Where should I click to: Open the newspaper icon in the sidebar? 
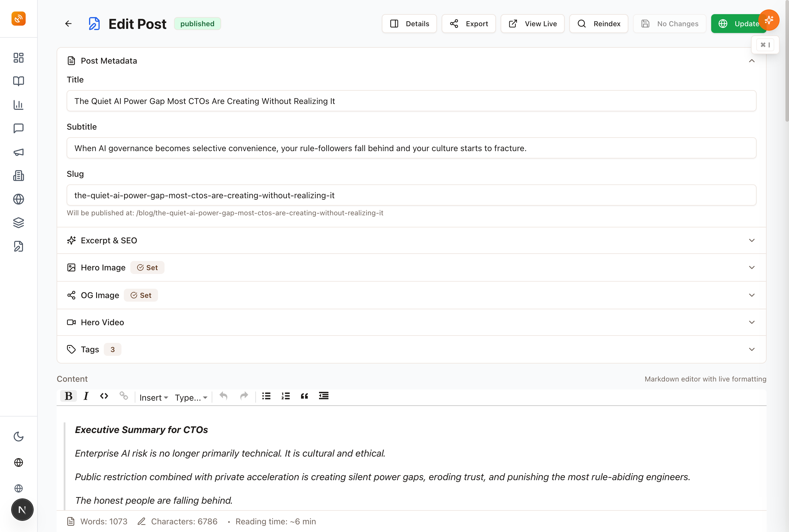pyautogui.click(x=18, y=176)
